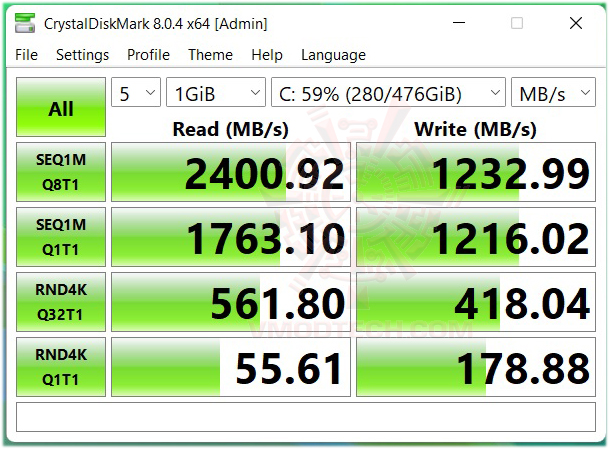Click the SEQ1M Q1T1 write value 1216.02
The image size is (609, 449).
coord(476,237)
